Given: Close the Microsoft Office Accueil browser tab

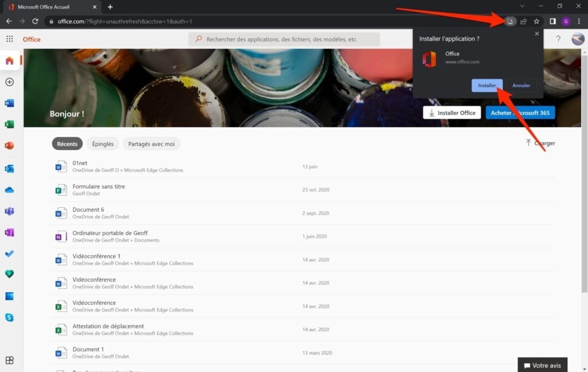Looking at the screenshot, I should pyautogui.click(x=95, y=7).
